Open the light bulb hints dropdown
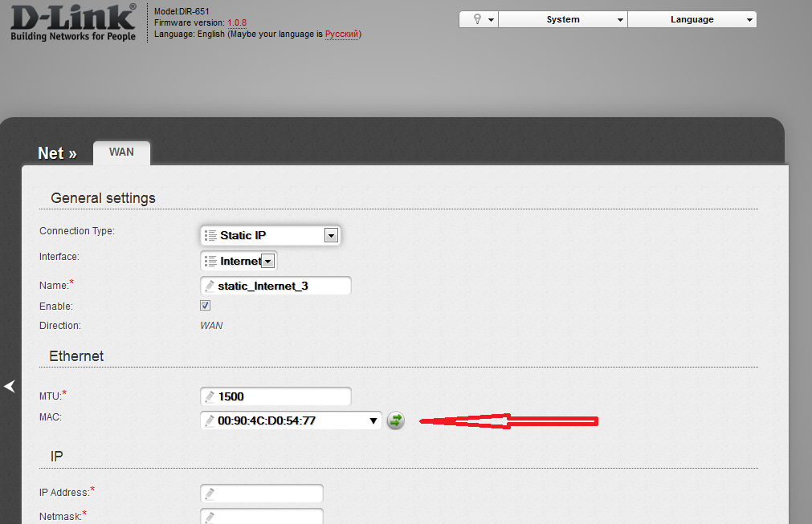Image resolution: width=812 pixels, height=524 pixels. pos(479,19)
